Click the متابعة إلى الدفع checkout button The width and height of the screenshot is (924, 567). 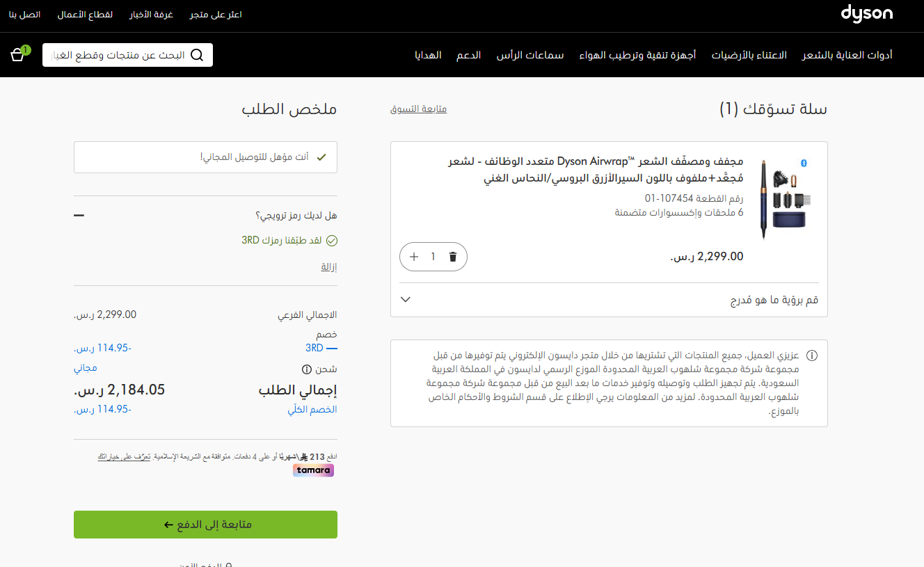click(205, 525)
